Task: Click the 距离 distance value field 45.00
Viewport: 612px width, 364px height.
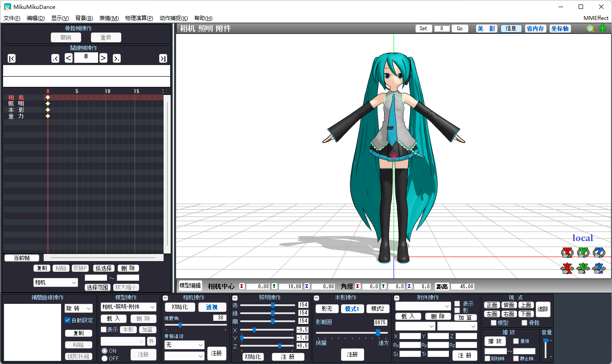Action: pos(462,286)
